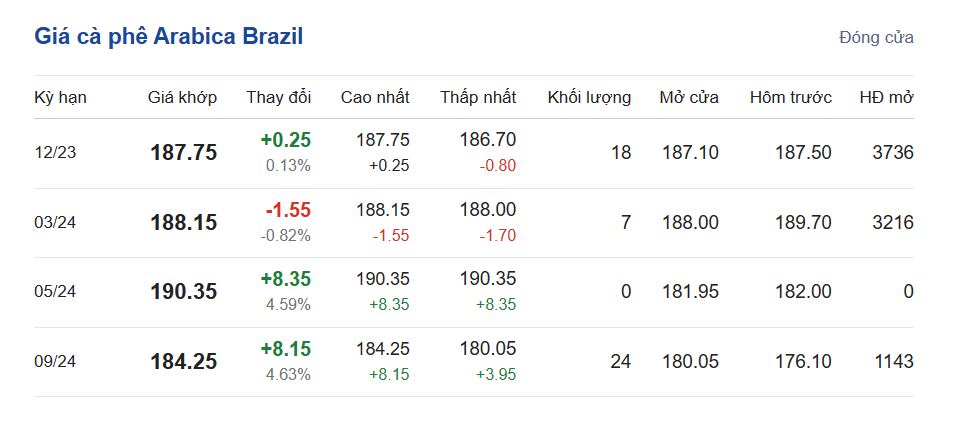This screenshot has width=976, height=426.
Task: Select the 05/24 contract term
Action: [x=54, y=292]
